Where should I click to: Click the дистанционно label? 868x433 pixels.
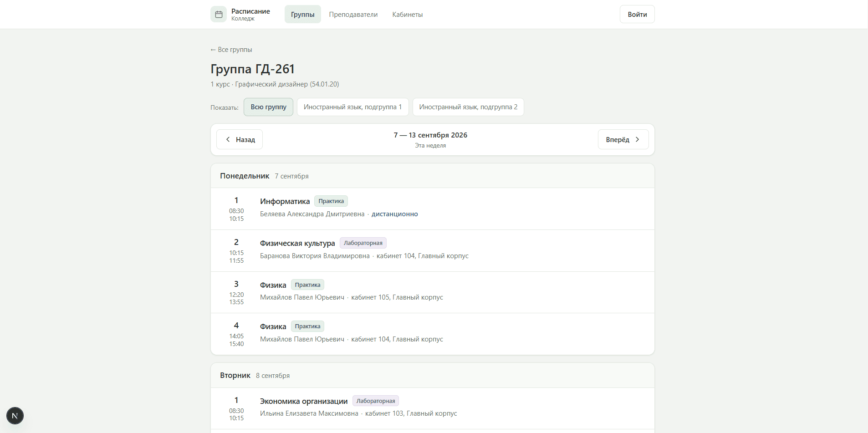(x=395, y=214)
